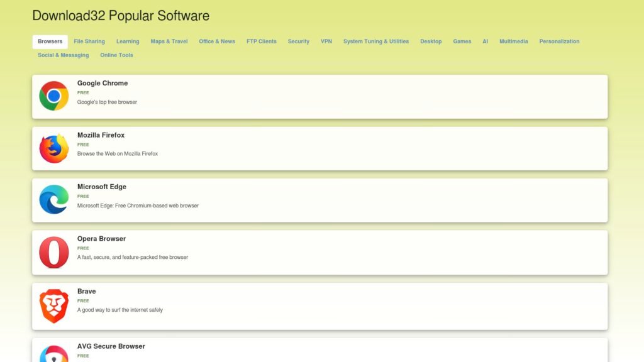The image size is (644, 362).
Task: Click the AVG Secure Browser icon
Action: (54, 353)
